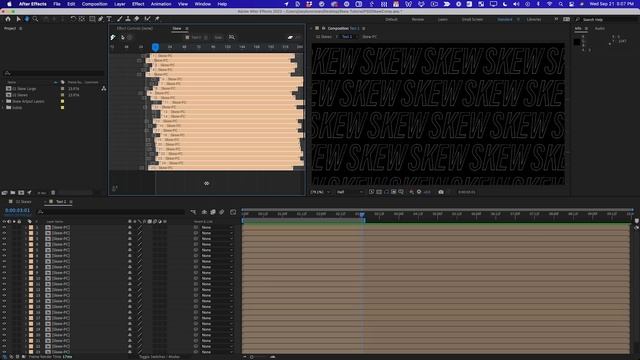Toggle visibility eye of layer 5
The image size is (640, 360).
pyautogui.click(x=4, y=250)
